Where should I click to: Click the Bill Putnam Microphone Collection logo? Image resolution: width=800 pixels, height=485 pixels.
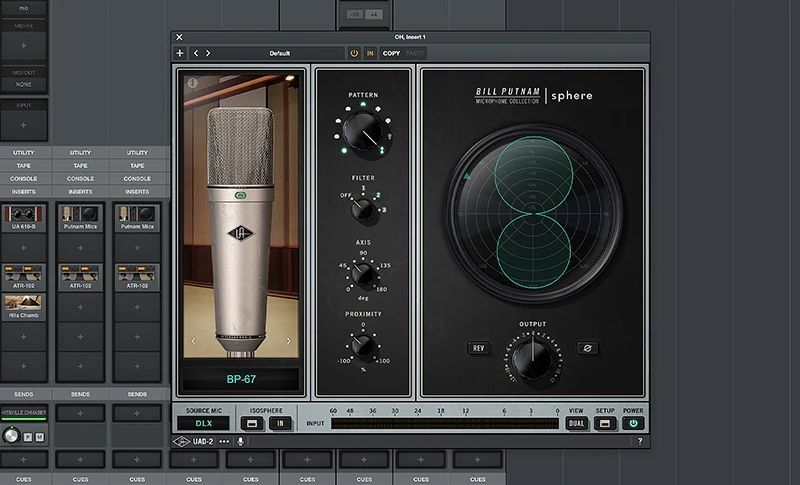click(507, 95)
